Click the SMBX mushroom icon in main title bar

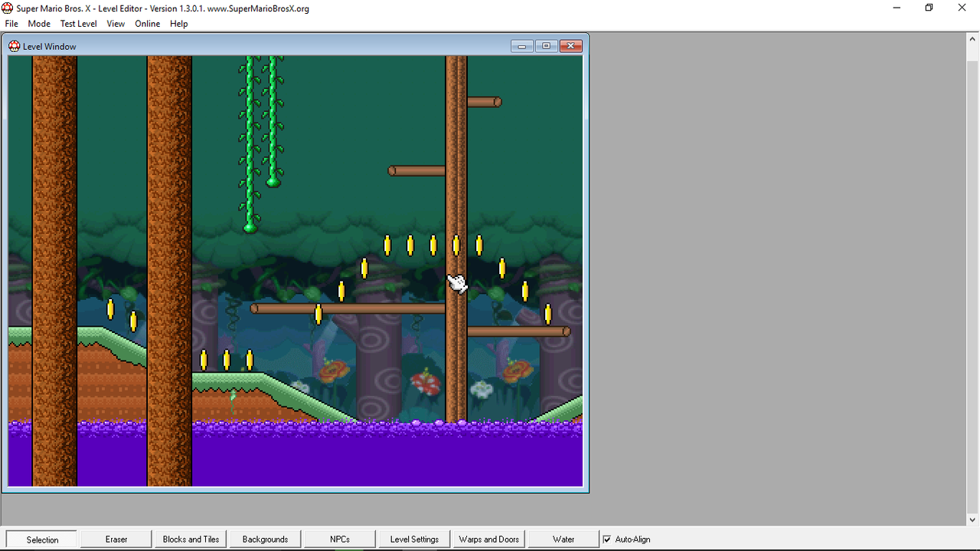pyautogui.click(x=7, y=8)
